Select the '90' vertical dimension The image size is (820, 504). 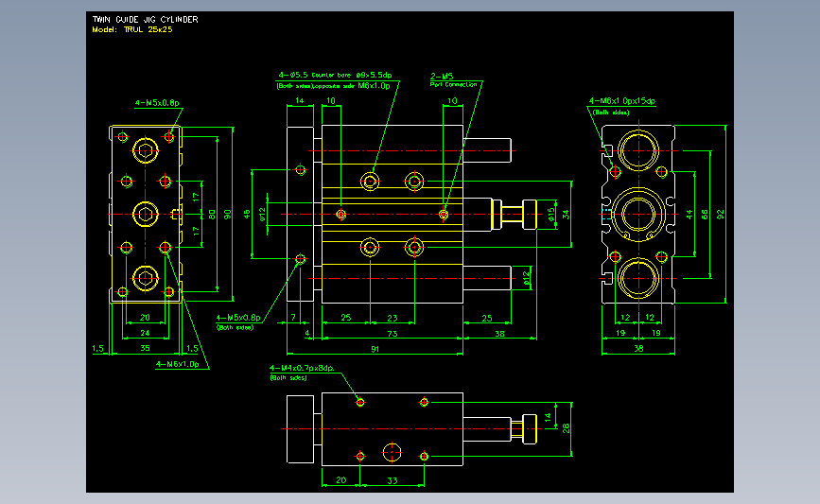[228, 215]
